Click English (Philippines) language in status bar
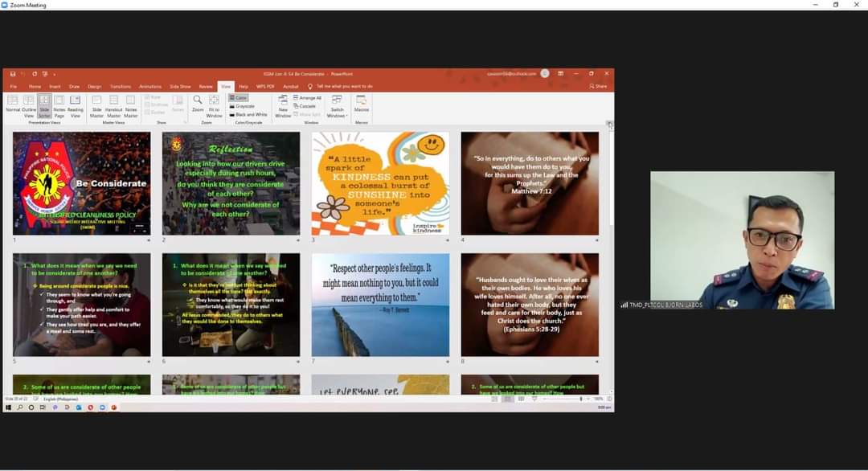Viewport: 868px width, 471px height. click(60, 399)
